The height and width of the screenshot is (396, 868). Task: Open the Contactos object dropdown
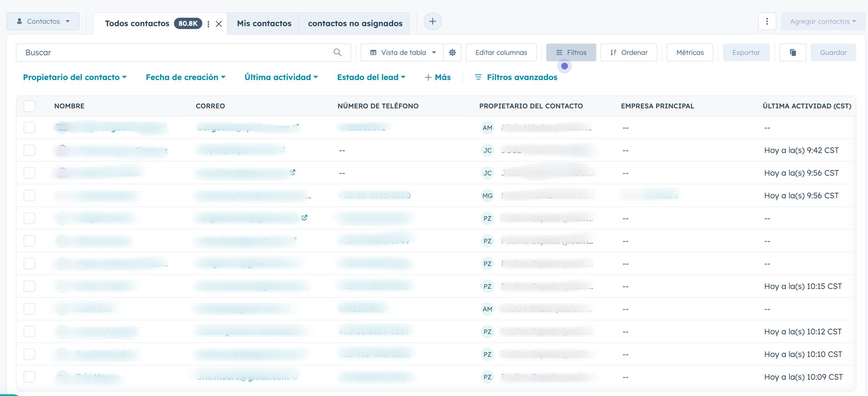tap(43, 21)
